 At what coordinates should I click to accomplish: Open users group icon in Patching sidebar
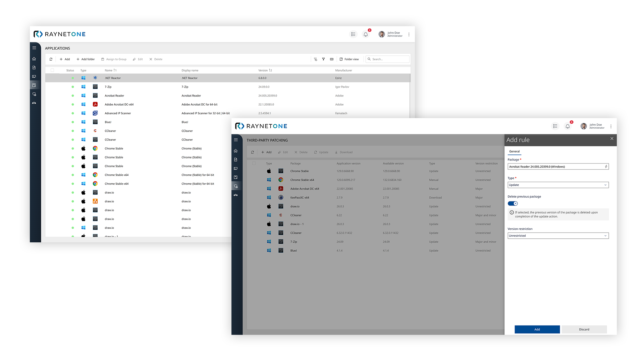pyautogui.click(x=236, y=195)
